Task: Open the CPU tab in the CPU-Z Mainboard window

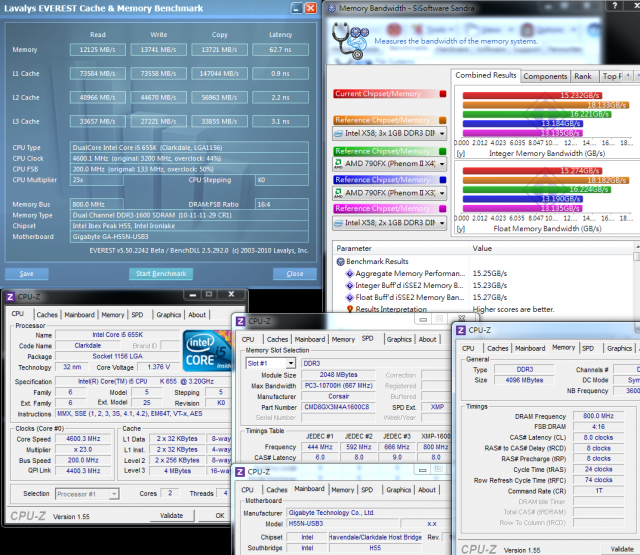Action: (x=247, y=490)
